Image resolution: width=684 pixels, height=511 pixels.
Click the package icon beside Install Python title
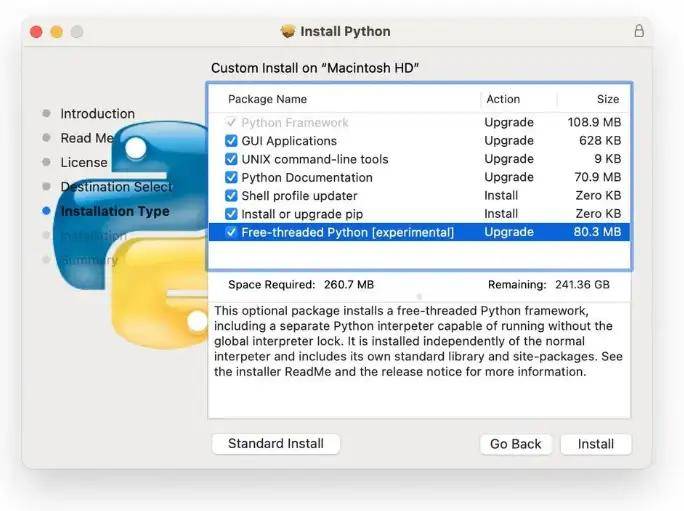(x=287, y=31)
